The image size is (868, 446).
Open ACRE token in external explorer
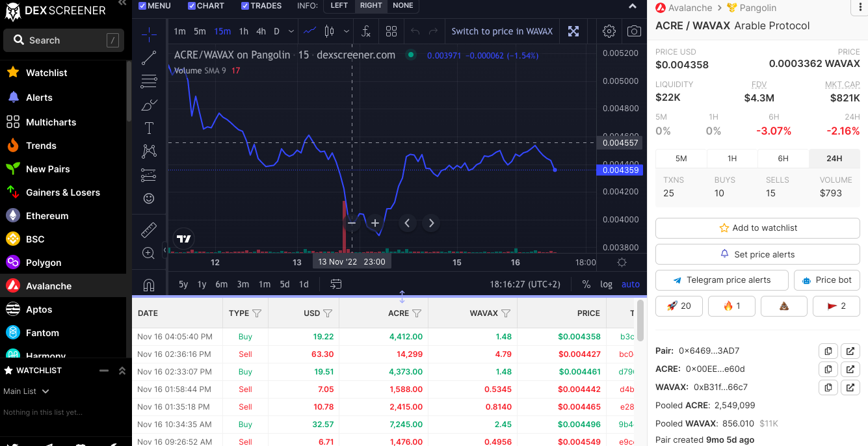(x=850, y=369)
